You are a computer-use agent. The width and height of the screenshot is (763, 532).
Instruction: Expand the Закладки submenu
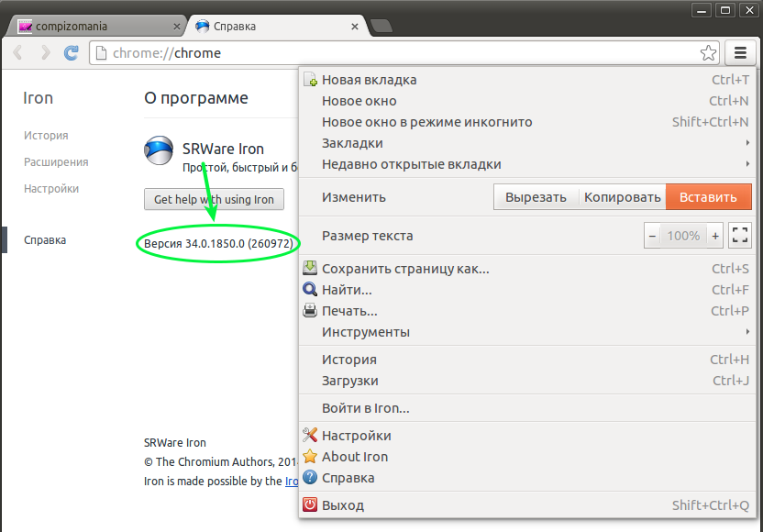(527, 143)
